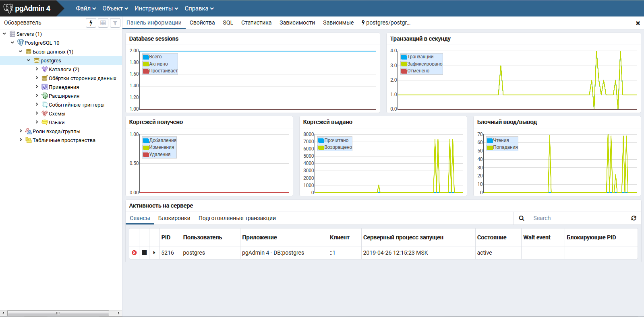
Task: Sort by Wait event column header
Action: (543, 237)
